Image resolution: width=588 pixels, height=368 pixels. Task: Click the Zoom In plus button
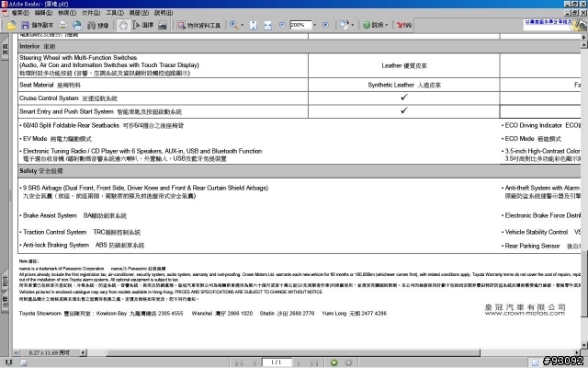click(325, 25)
